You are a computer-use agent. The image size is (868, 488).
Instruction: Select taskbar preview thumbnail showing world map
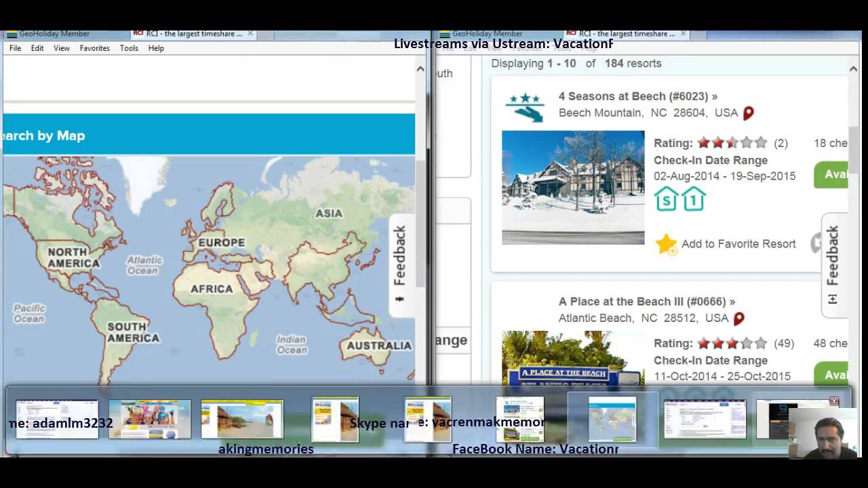[x=612, y=419]
